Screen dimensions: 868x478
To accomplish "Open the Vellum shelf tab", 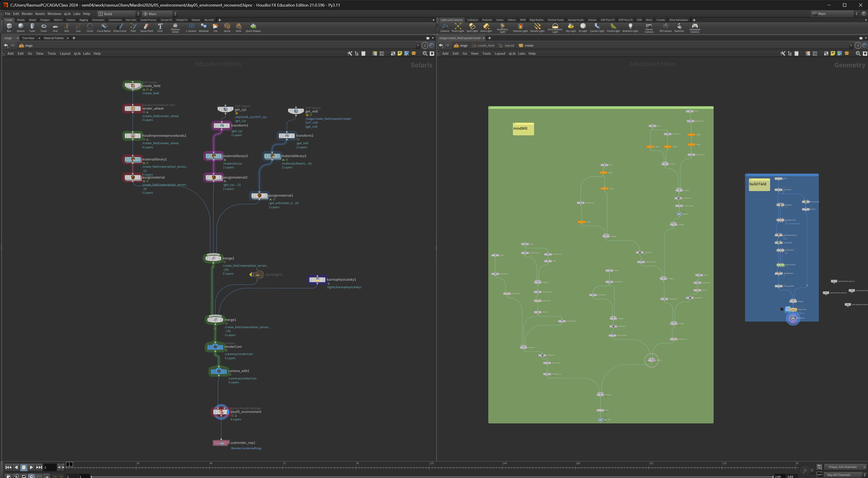I will (512, 20).
